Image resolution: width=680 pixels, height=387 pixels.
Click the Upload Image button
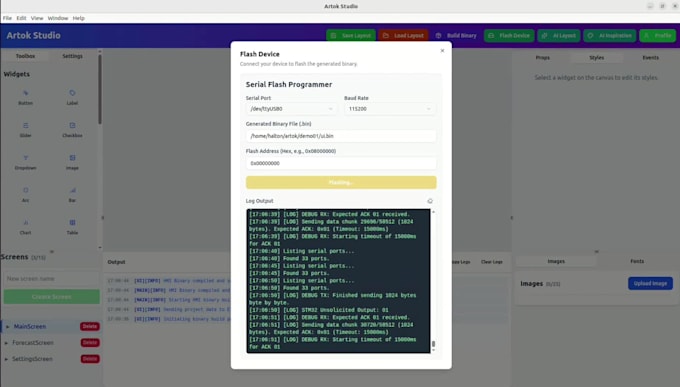651,283
